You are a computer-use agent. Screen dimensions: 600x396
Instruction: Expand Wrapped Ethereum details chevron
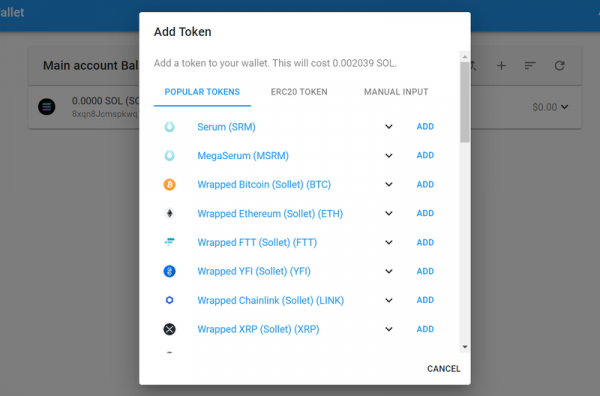[x=389, y=213]
